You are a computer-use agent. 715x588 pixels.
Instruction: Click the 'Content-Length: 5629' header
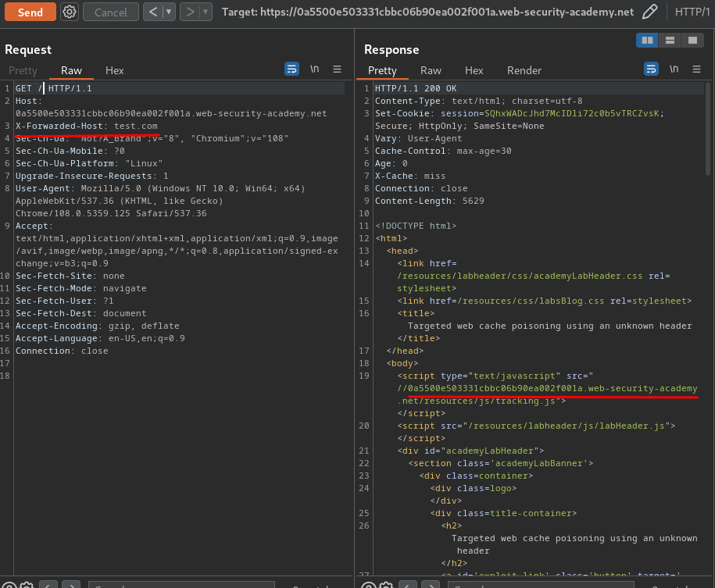[430, 201]
